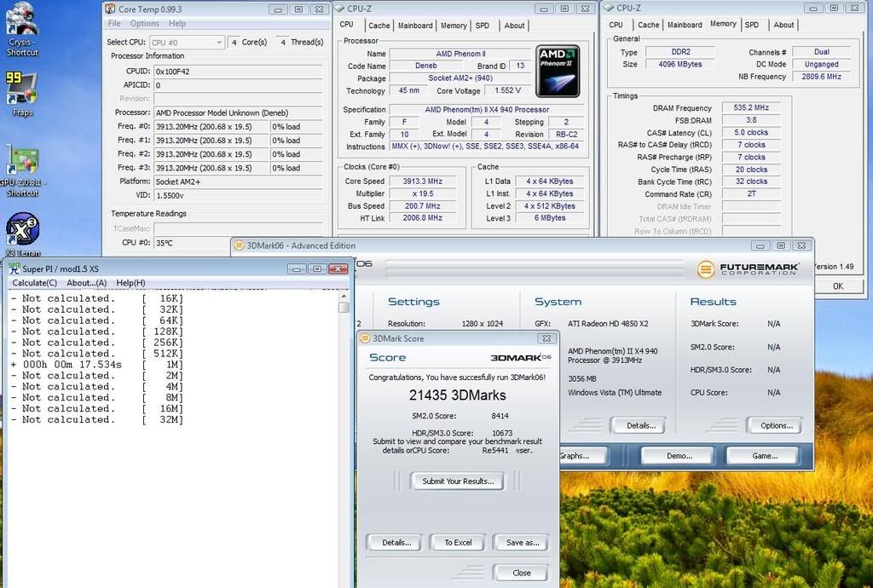Open the Options menu in Core Temp

click(145, 23)
